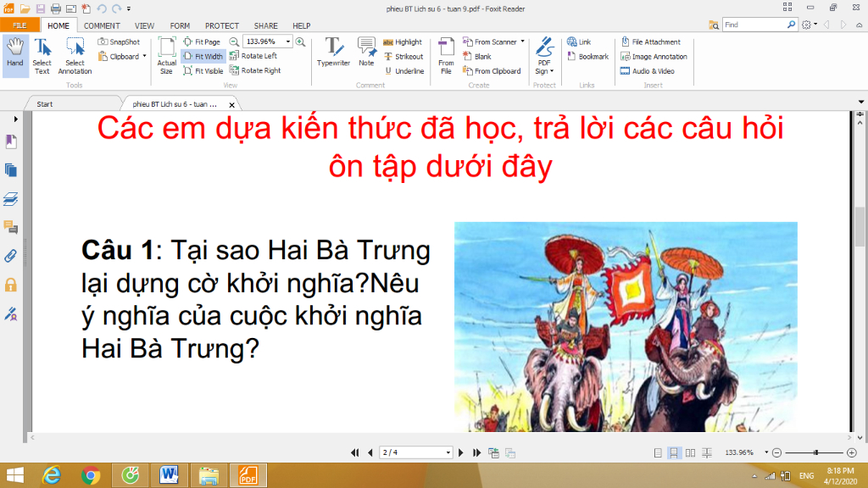Rotate the page right
The image size is (868, 488).
(256, 70)
